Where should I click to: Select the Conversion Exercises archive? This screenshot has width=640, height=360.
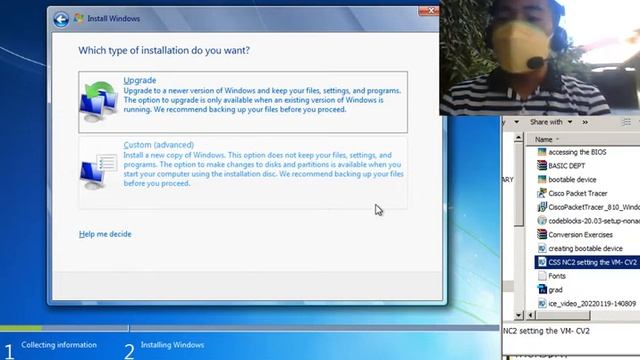pos(580,235)
